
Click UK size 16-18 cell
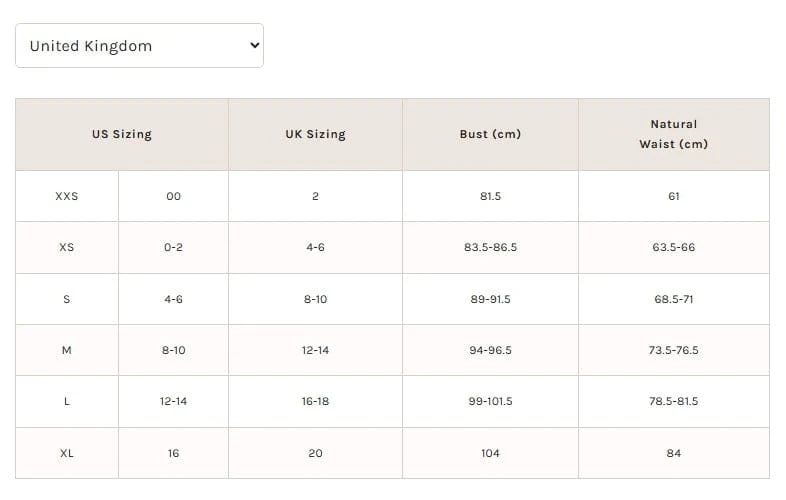[x=315, y=401]
